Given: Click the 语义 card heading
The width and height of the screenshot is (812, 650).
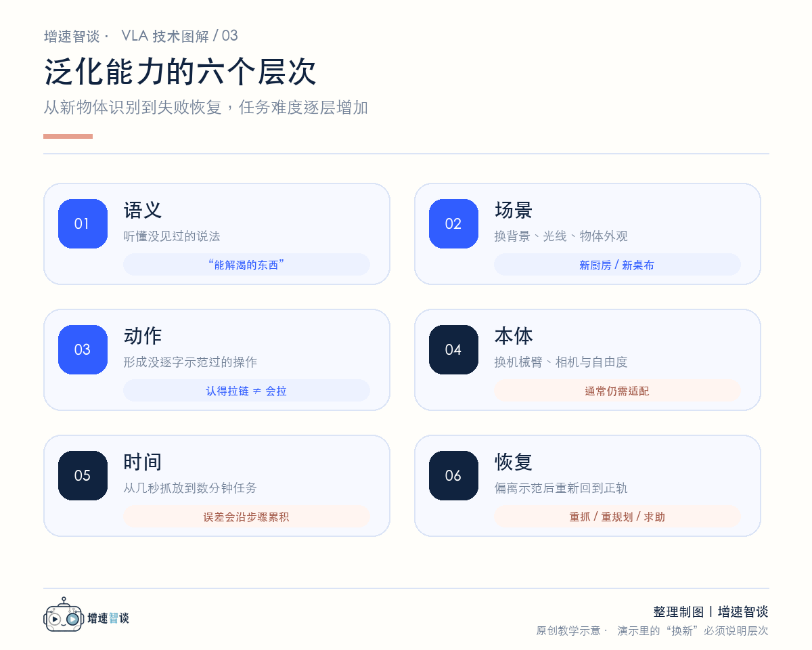Looking at the screenshot, I should click(x=143, y=210).
